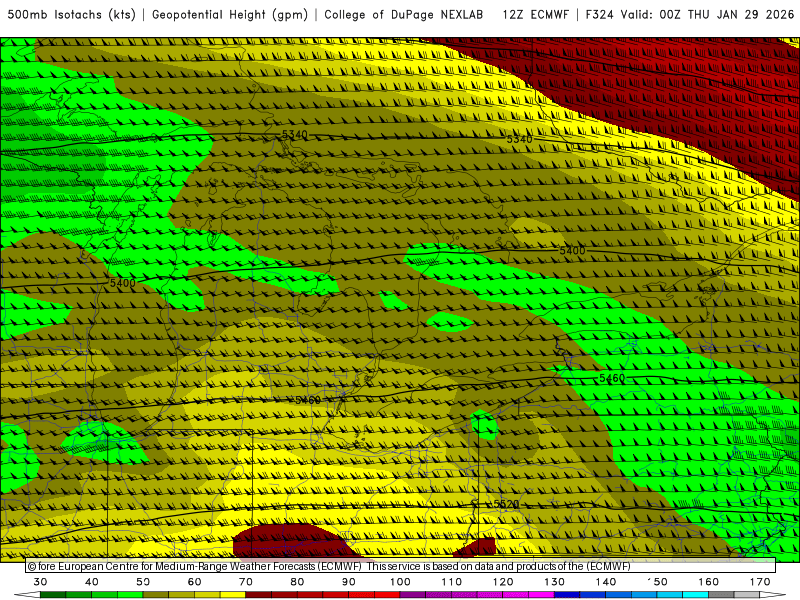Click the "170" value on the color scale
Image resolution: width=800 pixels, height=600 pixels.
760,582
